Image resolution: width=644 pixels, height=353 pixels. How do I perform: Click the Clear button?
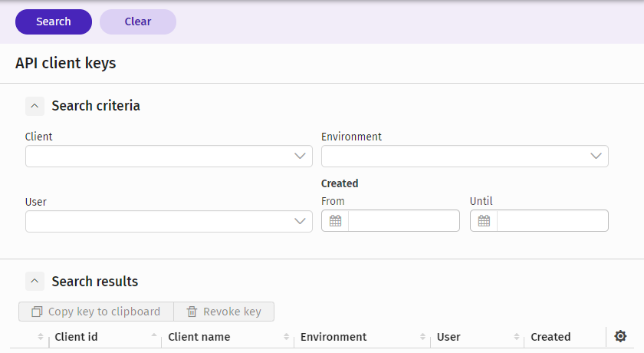[x=138, y=21]
